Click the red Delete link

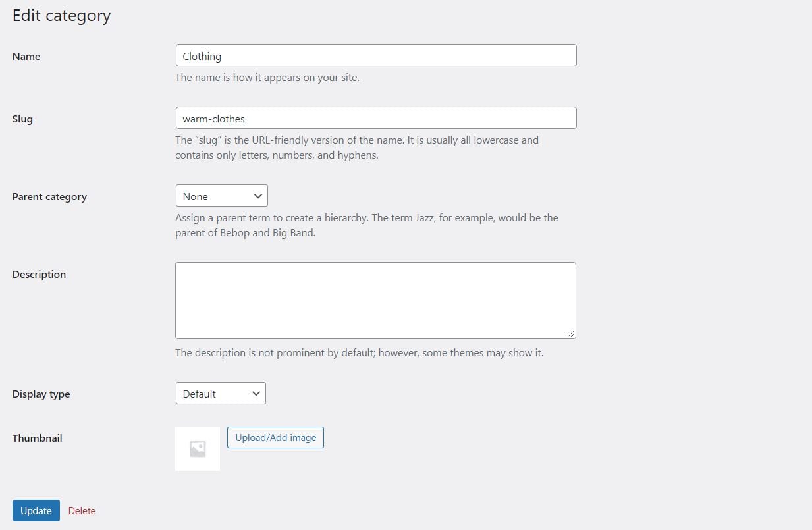point(82,511)
